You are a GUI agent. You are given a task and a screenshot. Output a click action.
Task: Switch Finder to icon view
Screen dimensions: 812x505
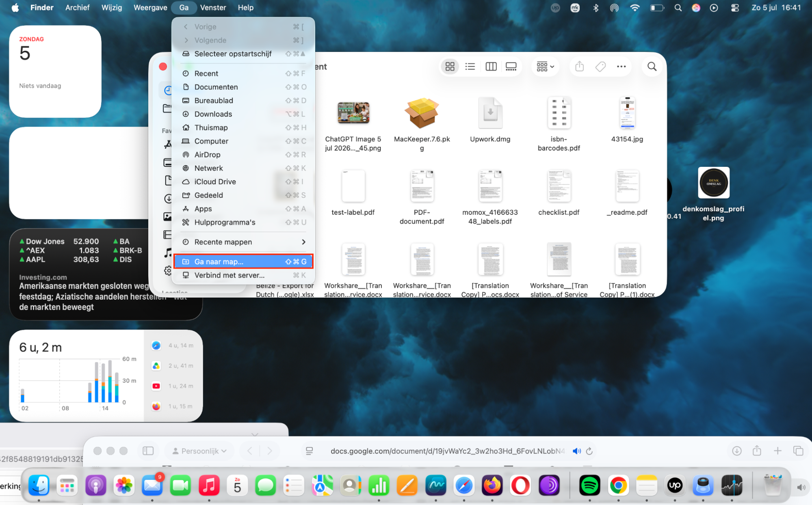(x=450, y=67)
